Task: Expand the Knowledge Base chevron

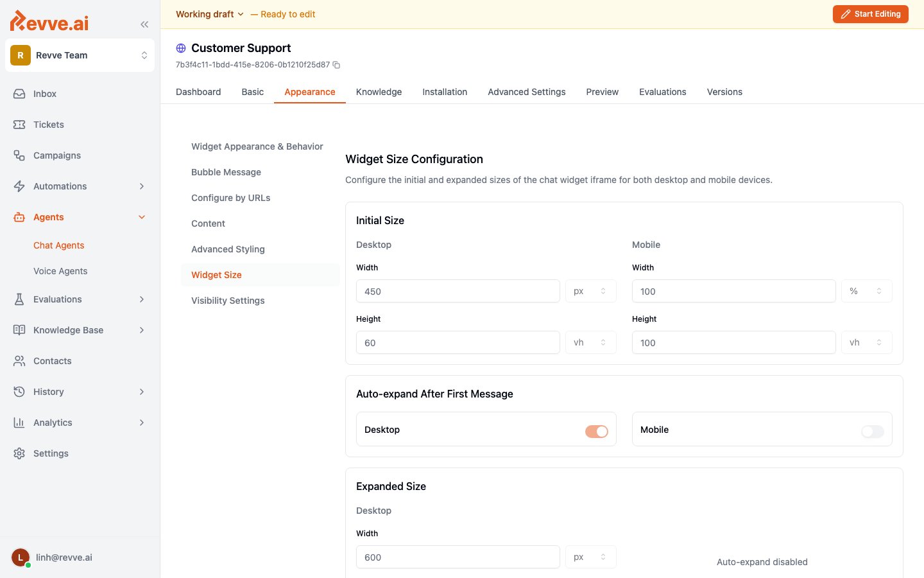Action: (x=142, y=330)
